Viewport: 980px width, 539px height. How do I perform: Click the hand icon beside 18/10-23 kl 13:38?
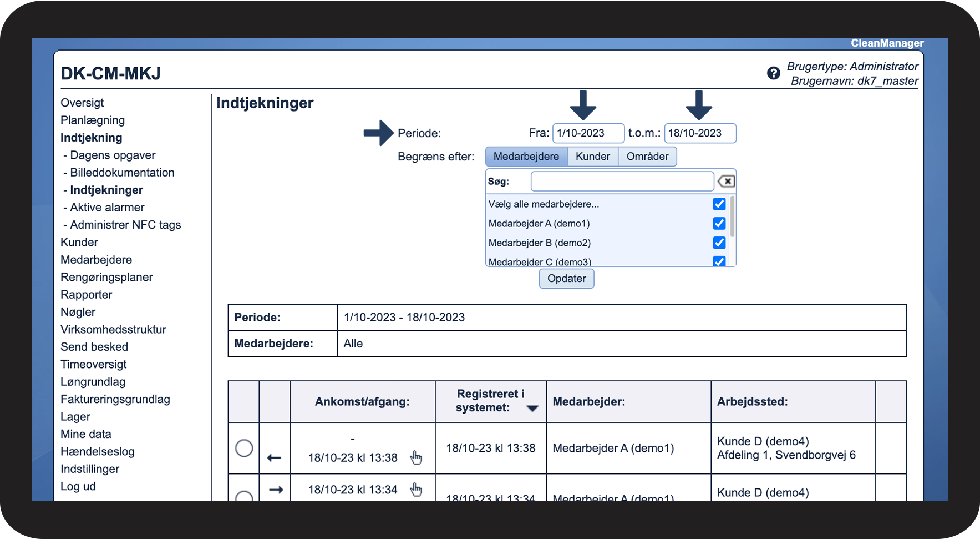pos(416,457)
